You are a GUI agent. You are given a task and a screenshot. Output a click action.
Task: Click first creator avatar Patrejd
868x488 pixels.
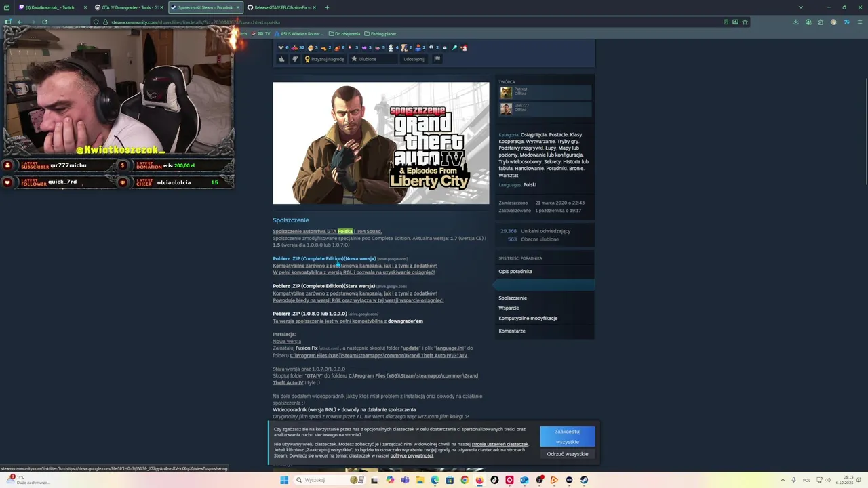(x=506, y=93)
